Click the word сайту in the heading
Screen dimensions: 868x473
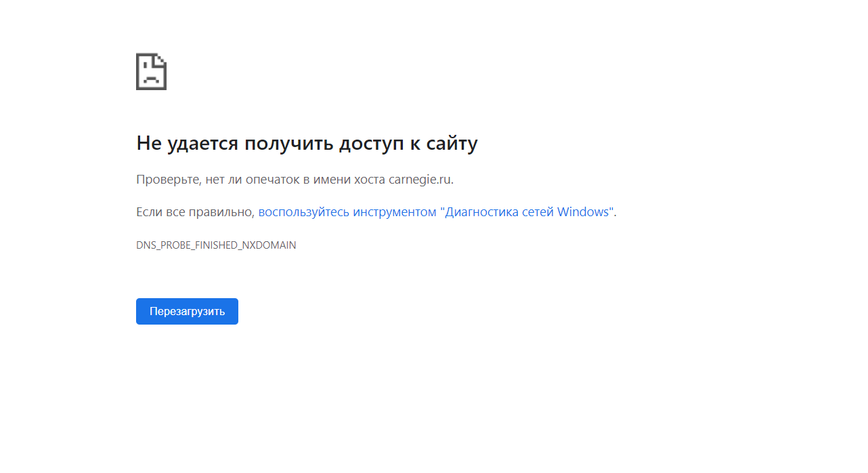[x=452, y=144]
